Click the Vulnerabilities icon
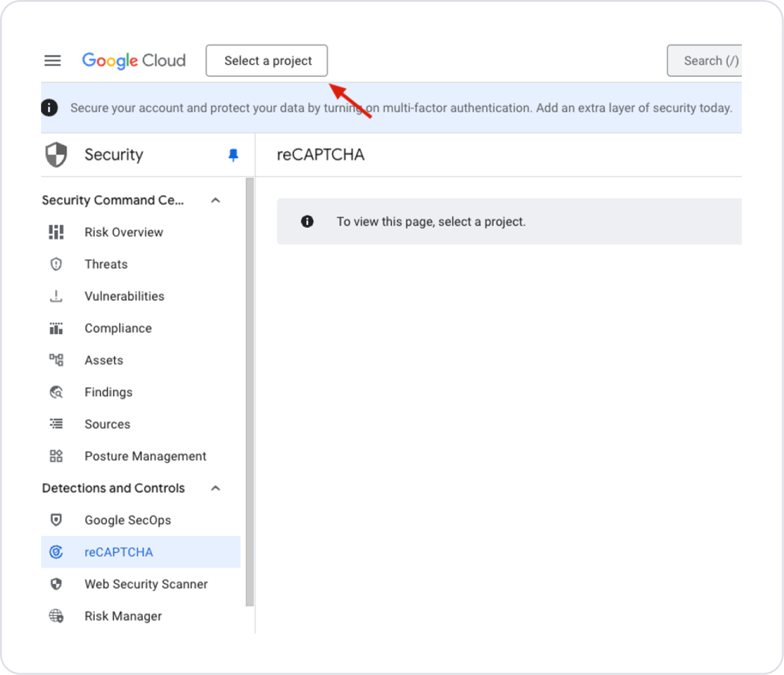 tap(56, 296)
